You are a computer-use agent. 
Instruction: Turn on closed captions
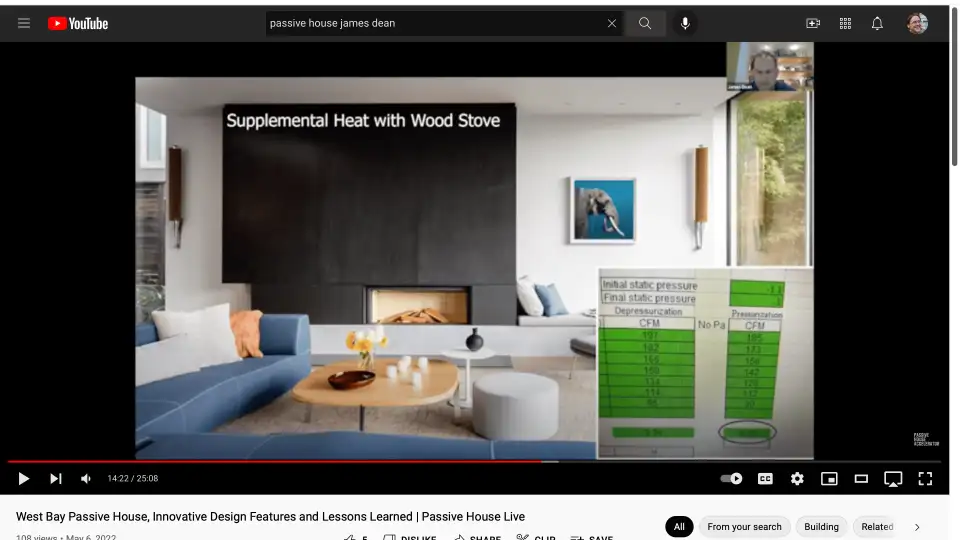765,479
